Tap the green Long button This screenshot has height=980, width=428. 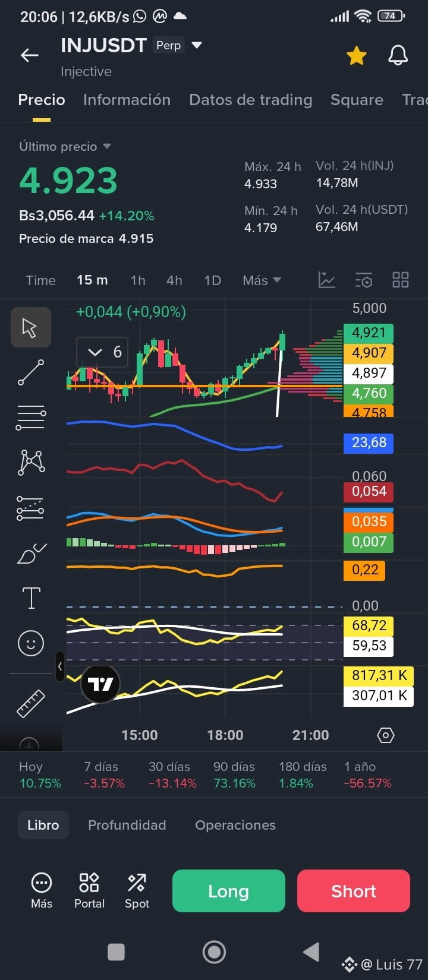tap(229, 891)
